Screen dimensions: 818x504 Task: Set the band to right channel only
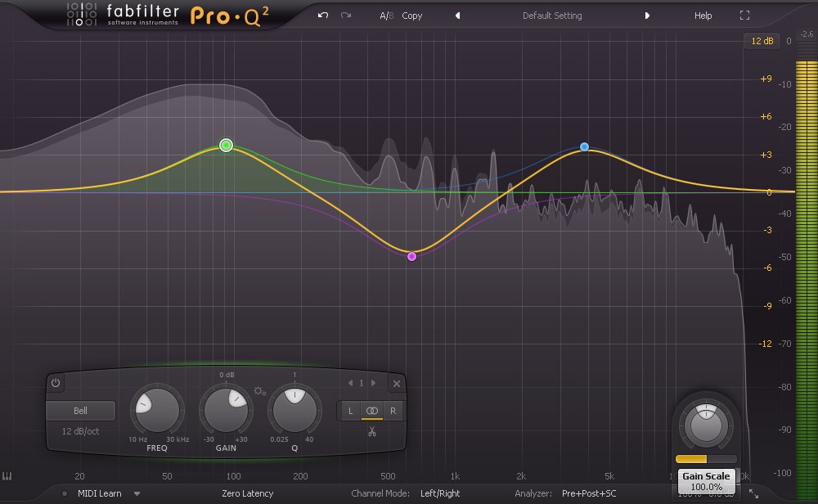pos(393,411)
